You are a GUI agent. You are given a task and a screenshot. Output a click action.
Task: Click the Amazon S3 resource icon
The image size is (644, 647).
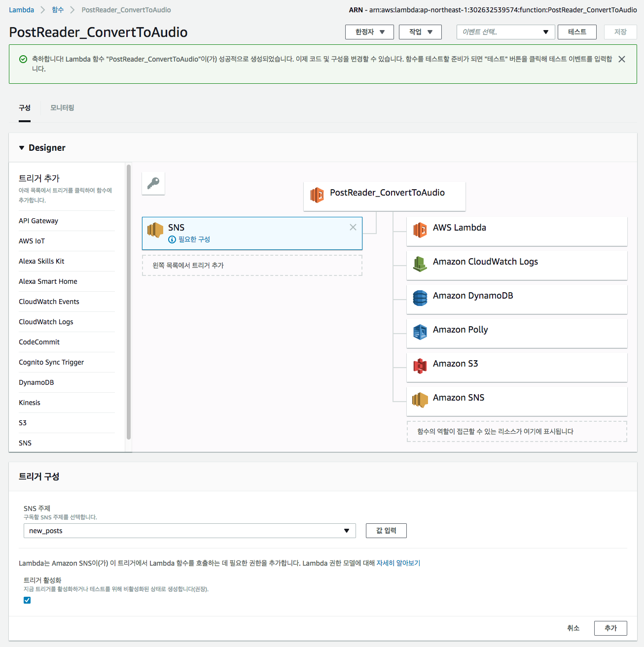point(420,366)
